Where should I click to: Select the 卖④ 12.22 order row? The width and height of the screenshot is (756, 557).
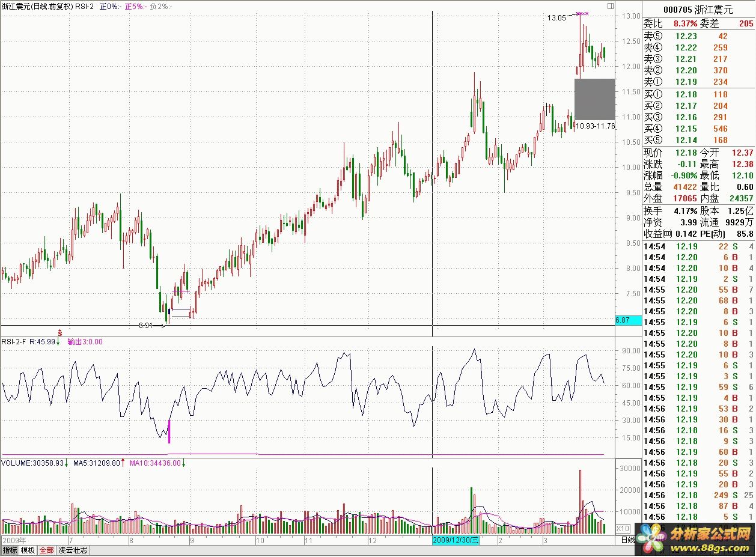698,47
